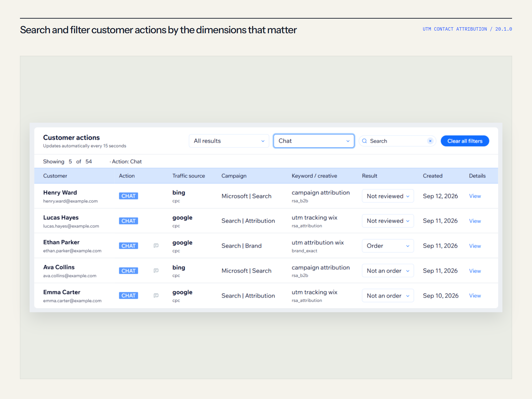Change Henry Ward's Not reviewed result dropdown

coord(388,196)
